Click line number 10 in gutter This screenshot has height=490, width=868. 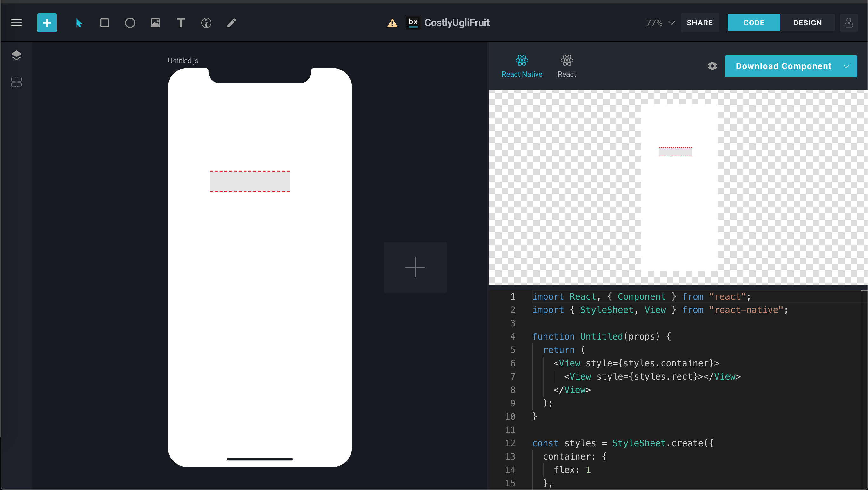pos(510,417)
